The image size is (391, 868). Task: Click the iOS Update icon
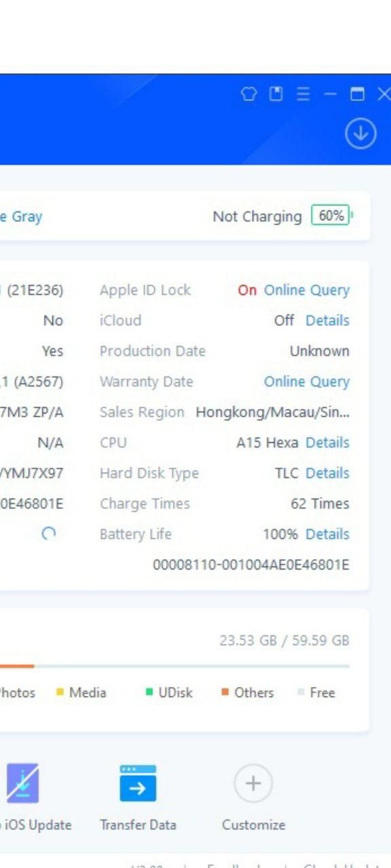point(22,783)
